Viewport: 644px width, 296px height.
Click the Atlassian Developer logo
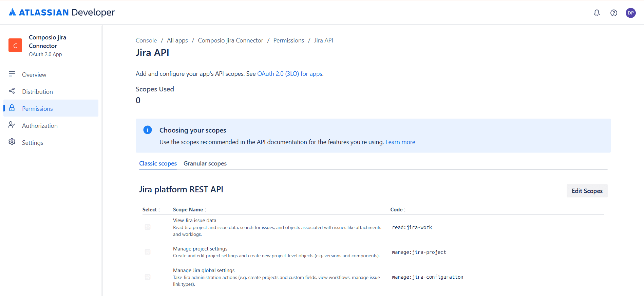(x=62, y=13)
